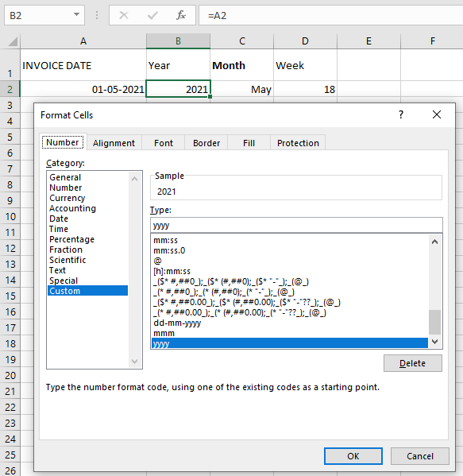Viewport: 463px width, 476px height.
Task: Select the Percentage category
Action: 87,239
